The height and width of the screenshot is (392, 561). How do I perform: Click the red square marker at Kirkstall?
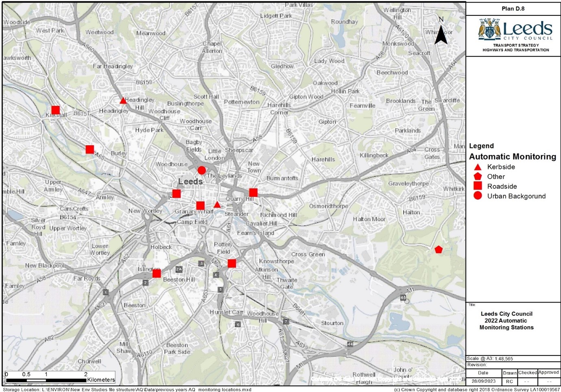56,110
